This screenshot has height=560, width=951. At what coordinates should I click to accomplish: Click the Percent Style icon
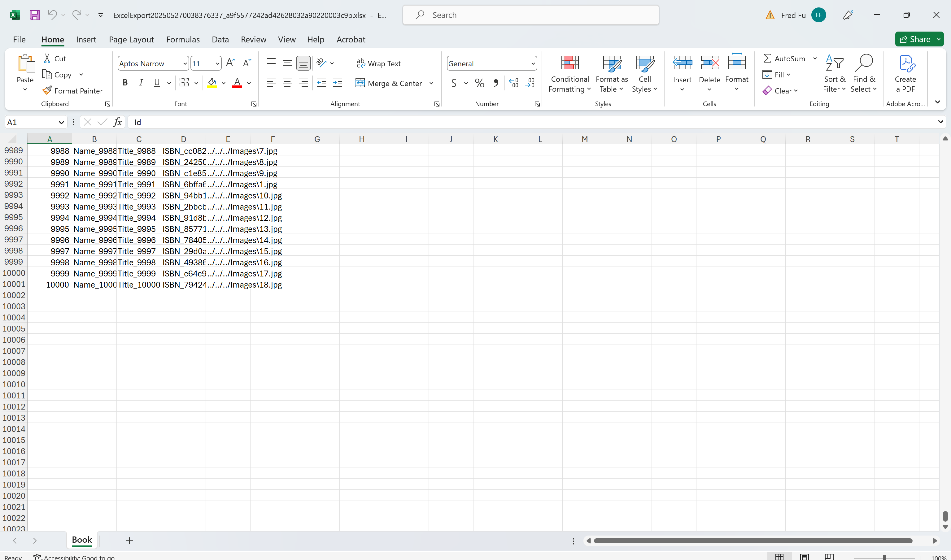[x=479, y=83]
